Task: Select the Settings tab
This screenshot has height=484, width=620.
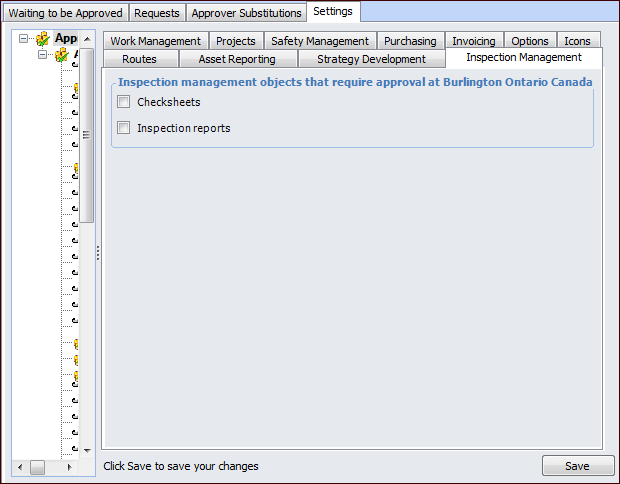Action: [x=333, y=11]
